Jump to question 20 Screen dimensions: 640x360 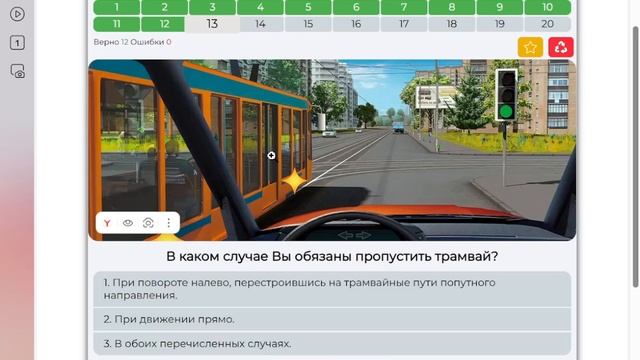click(x=548, y=24)
